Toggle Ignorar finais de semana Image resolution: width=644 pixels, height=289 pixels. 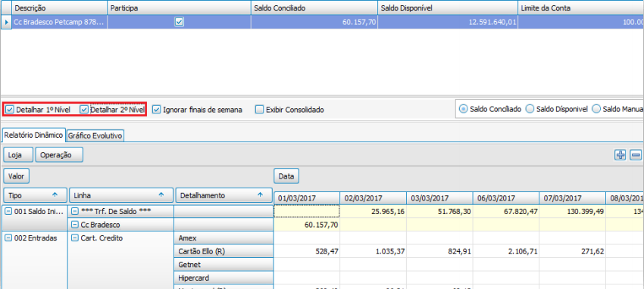(156, 110)
